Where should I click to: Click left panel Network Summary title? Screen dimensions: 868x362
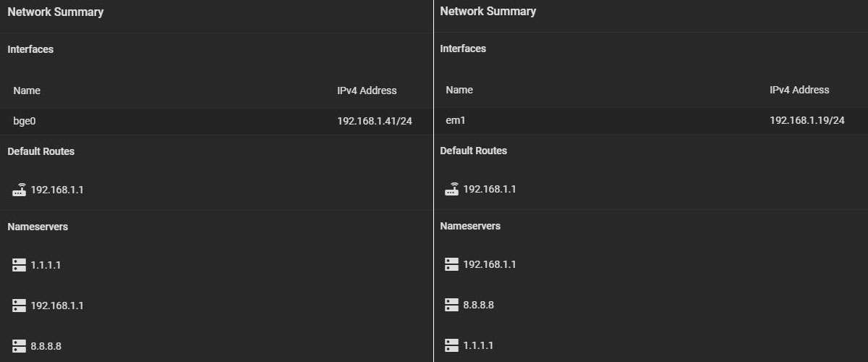click(x=56, y=12)
